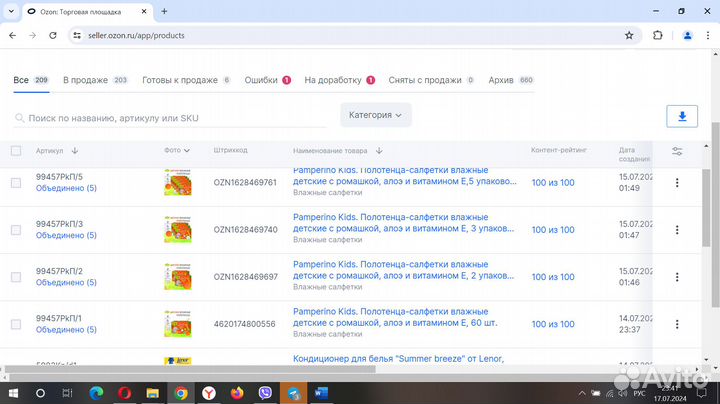The height and width of the screenshot is (404, 720).
Task: Open File Explorer from taskbar
Action: coord(152,393)
